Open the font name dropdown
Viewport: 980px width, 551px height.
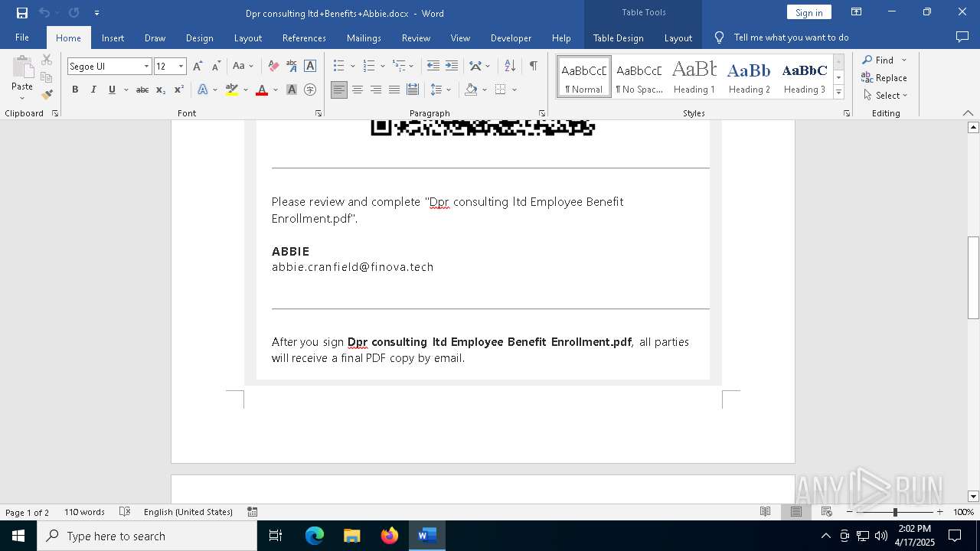pyautogui.click(x=146, y=67)
